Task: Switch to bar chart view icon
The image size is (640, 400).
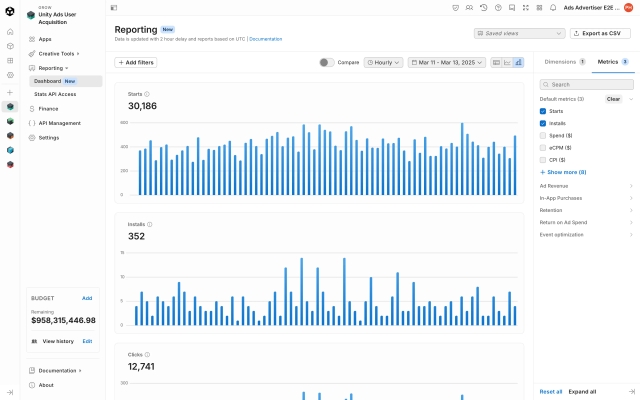Action: [x=518, y=62]
